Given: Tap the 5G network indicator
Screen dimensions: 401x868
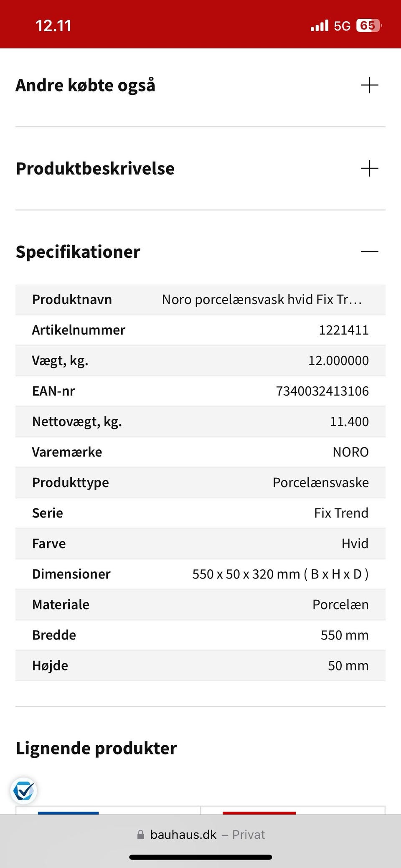Looking at the screenshot, I should pos(342,26).
